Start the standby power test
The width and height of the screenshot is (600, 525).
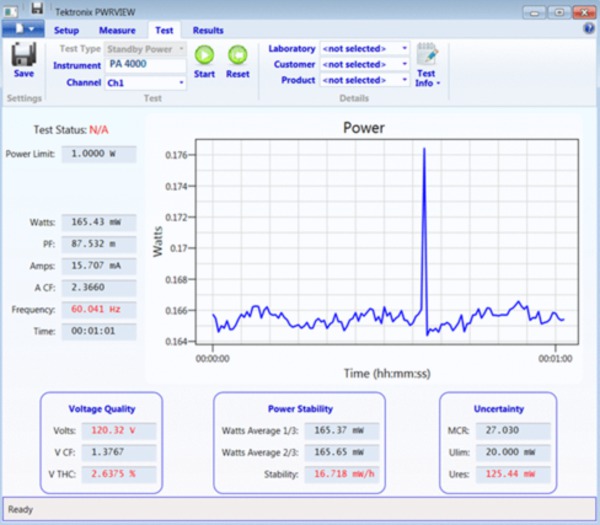tap(204, 55)
